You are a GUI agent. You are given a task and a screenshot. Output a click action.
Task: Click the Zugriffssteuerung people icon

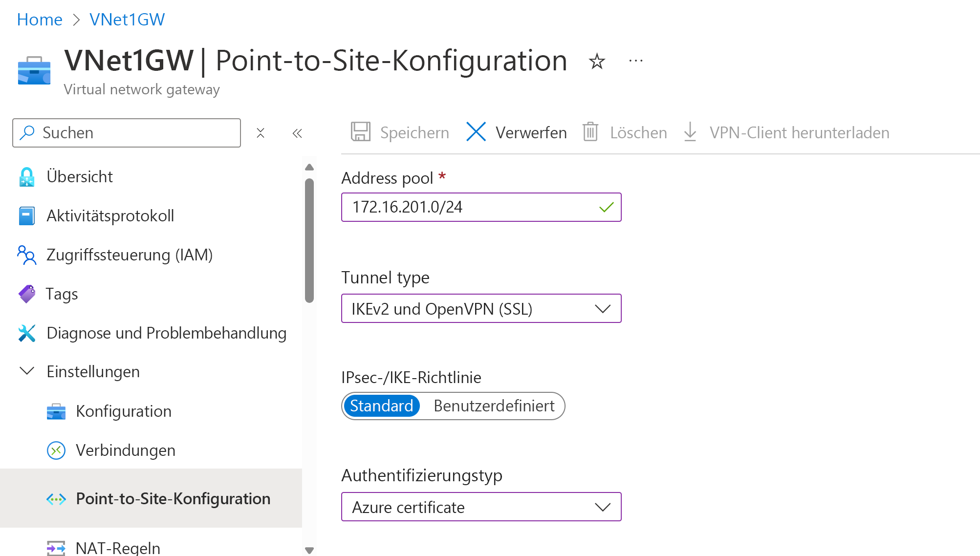click(x=27, y=255)
